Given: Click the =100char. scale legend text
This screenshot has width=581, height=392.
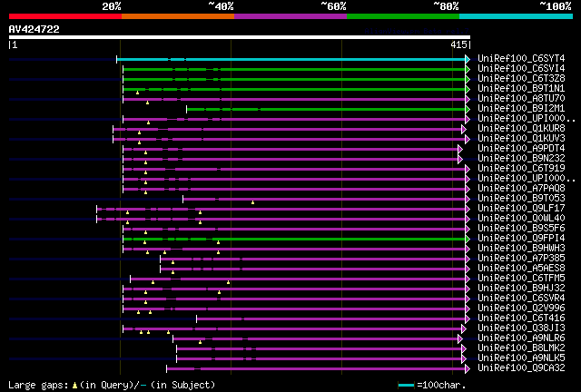Looking at the screenshot, I should [441, 386].
